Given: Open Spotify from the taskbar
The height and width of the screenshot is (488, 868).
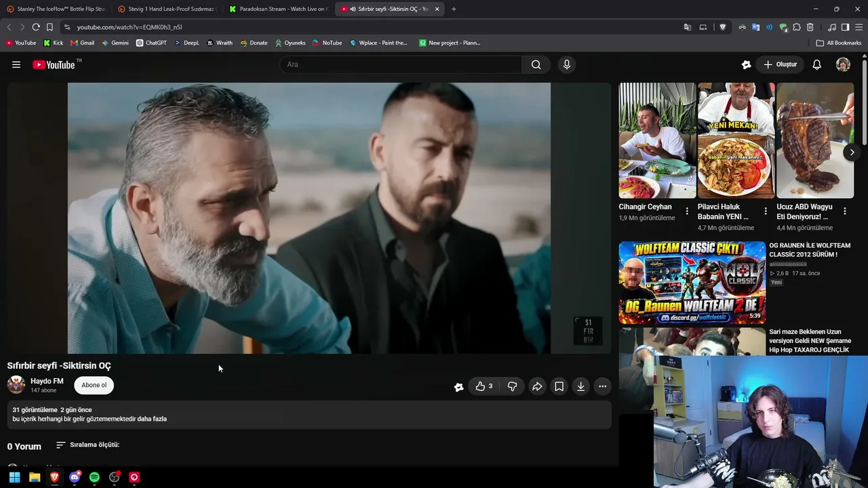Looking at the screenshot, I should [x=94, y=477].
